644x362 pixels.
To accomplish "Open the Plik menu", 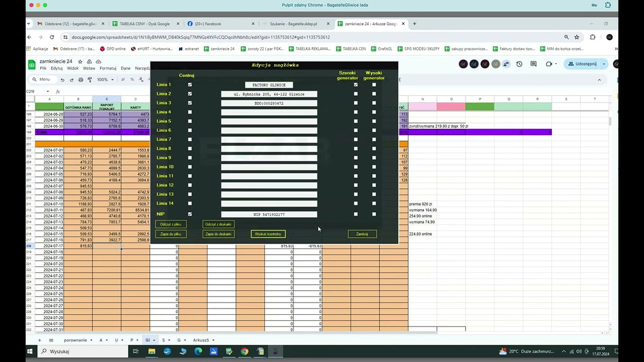I will click(43, 69).
